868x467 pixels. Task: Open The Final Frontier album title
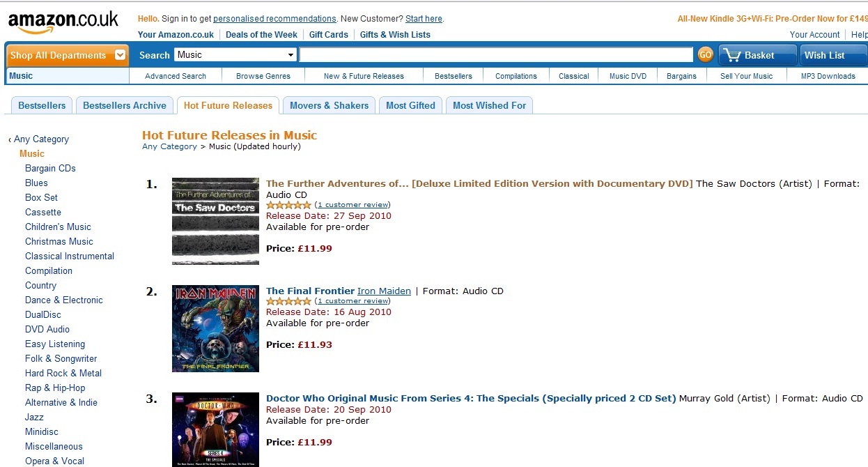pos(310,291)
